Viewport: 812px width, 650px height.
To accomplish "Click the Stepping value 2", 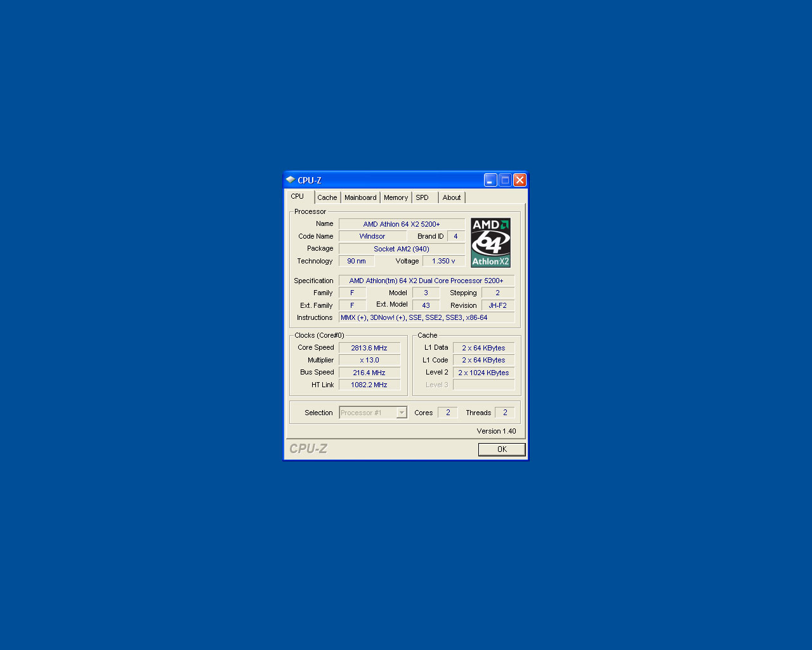I will click(x=498, y=293).
